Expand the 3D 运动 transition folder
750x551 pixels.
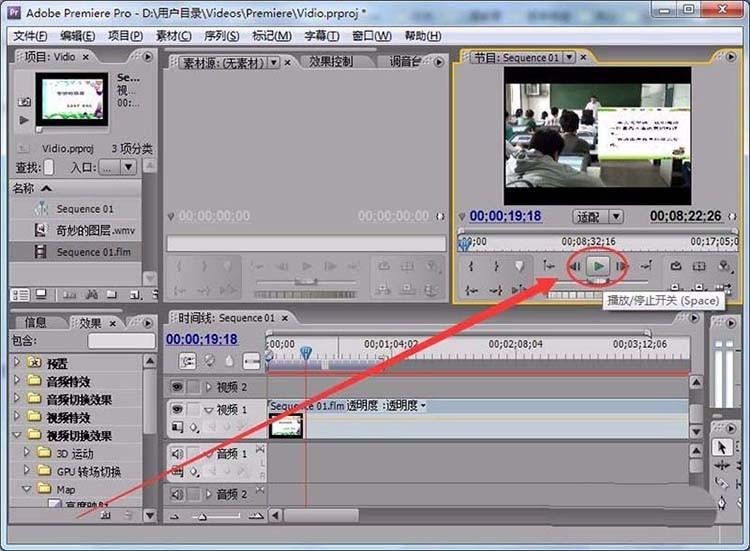coord(27,453)
